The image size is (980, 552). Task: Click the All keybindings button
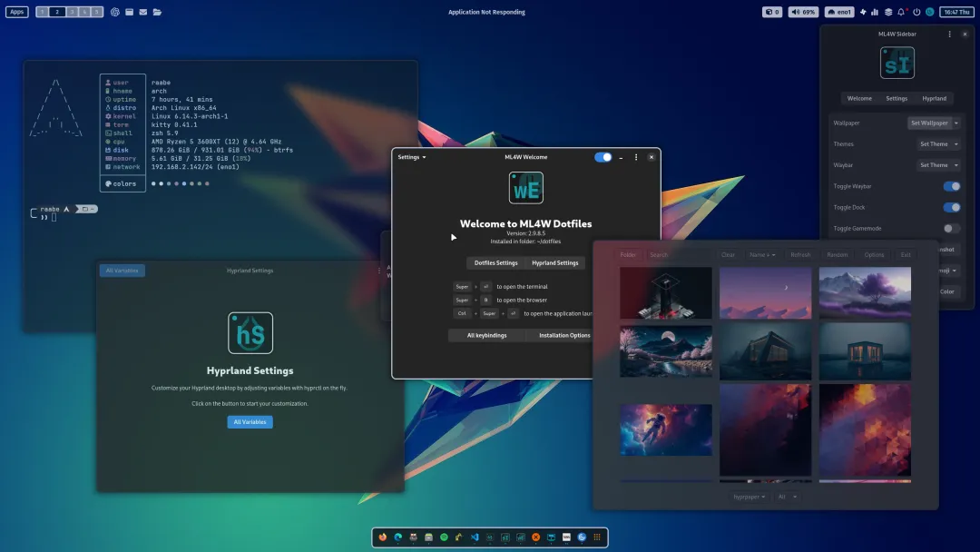[487, 336]
